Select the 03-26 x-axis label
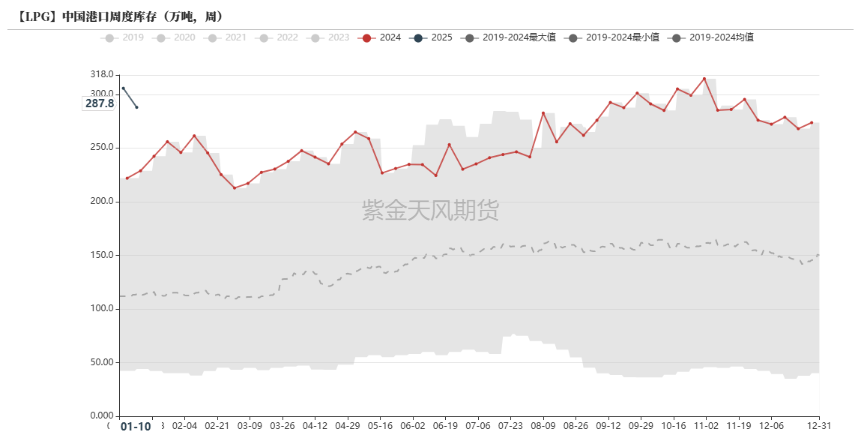 pos(282,426)
